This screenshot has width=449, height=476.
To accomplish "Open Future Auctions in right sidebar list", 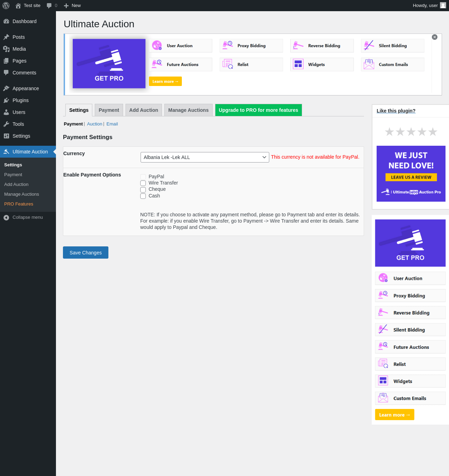I will [x=411, y=347].
